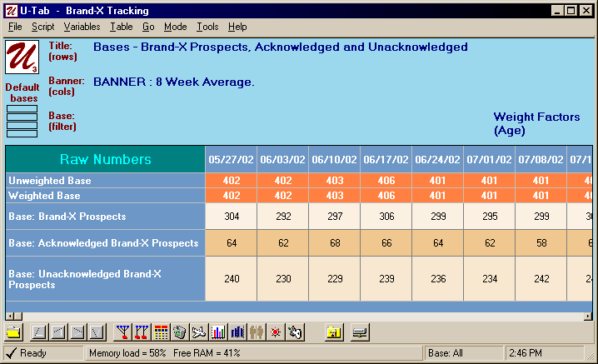The width and height of the screenshot is (598, 364).
Task: Select the Unweighted Base row label
Action: tap(105, 181)
